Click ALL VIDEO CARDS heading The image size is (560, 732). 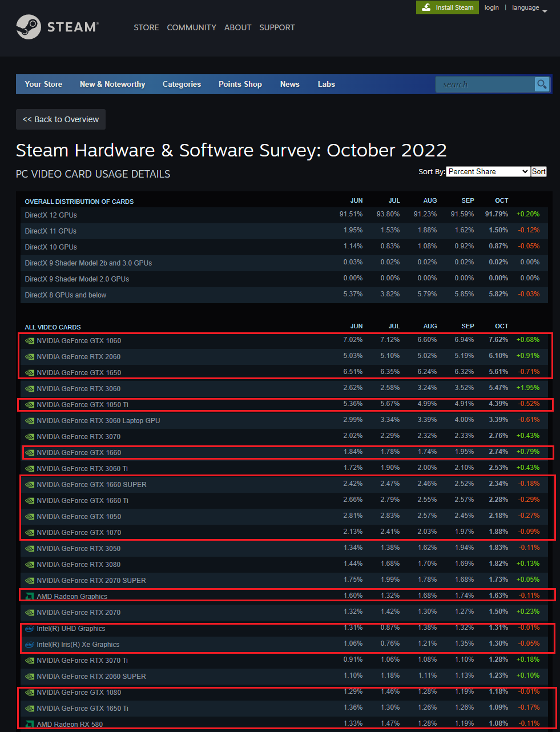pyautogui.click(x=53, y=327)
